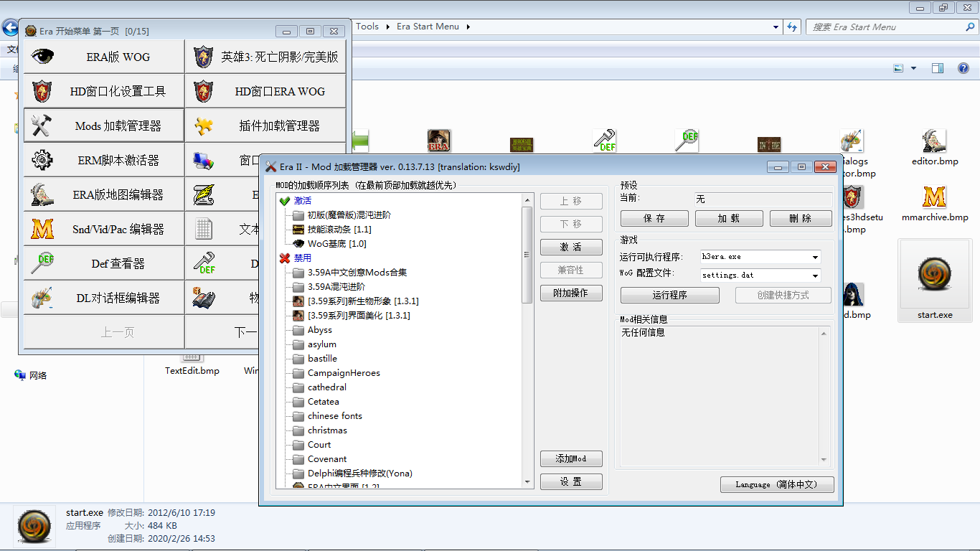
Task: Select Abyss mod in list
Action: (320, 330)
